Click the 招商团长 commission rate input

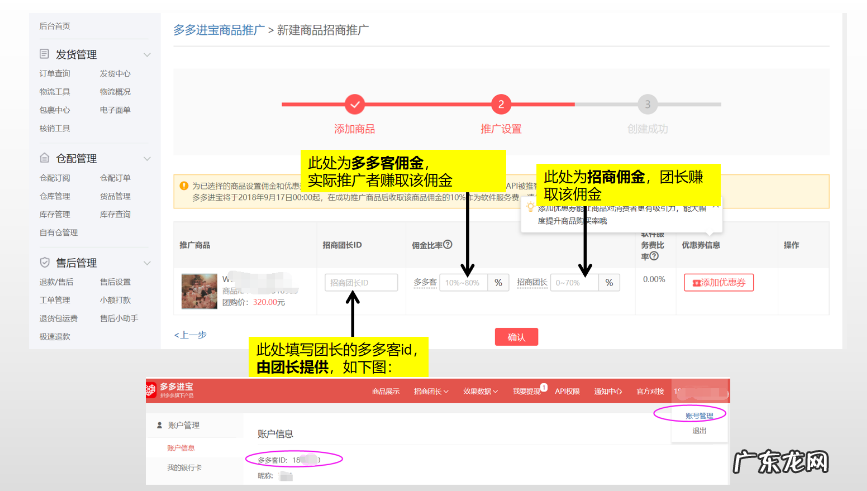[574, 283]
